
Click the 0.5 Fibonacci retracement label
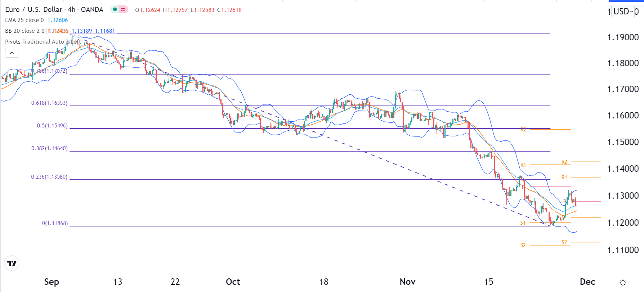point(52,126)
